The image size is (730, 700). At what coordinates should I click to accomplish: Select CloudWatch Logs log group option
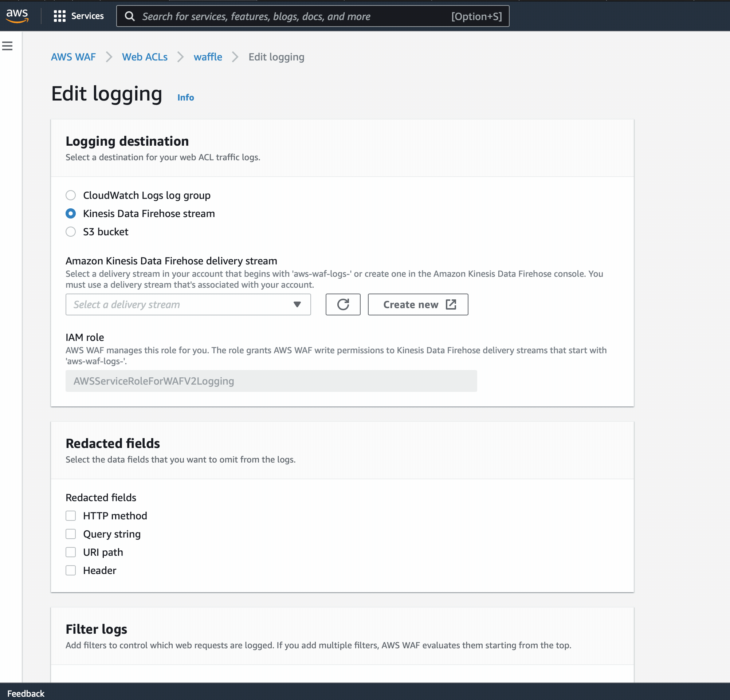click(x=71, y=195)
